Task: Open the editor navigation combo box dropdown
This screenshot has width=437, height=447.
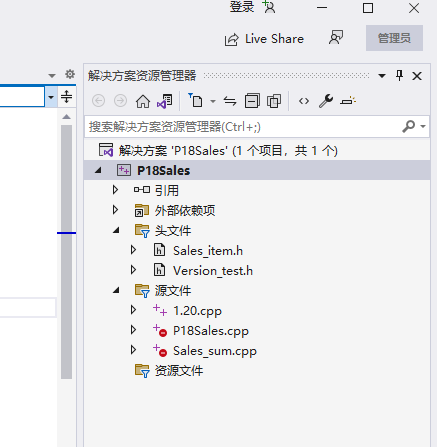Action: pos(51,97)
